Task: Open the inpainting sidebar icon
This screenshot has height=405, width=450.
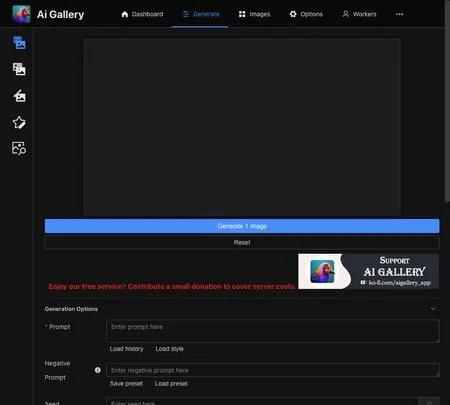Action: pos(19,96)
